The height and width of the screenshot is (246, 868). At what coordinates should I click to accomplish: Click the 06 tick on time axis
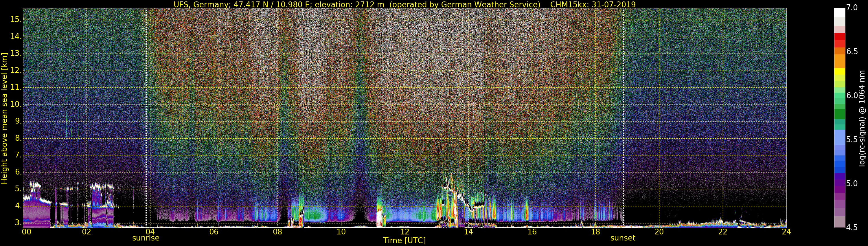[214, 232]
